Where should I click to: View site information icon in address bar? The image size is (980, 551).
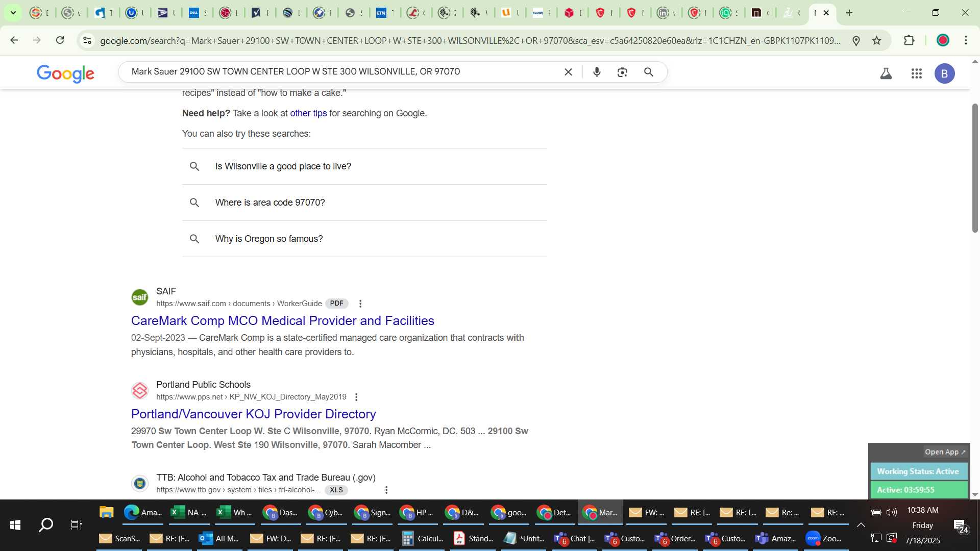87,40
